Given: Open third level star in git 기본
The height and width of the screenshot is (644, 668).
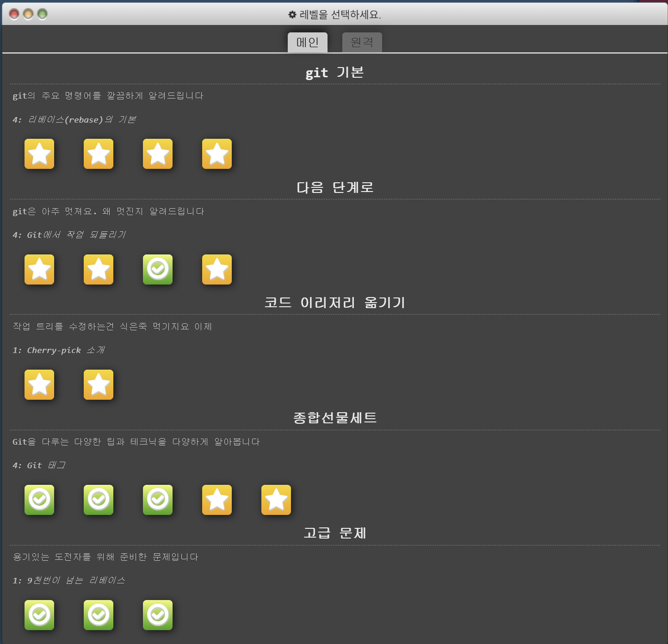Looking at the screenshot, I should [158, 154].
